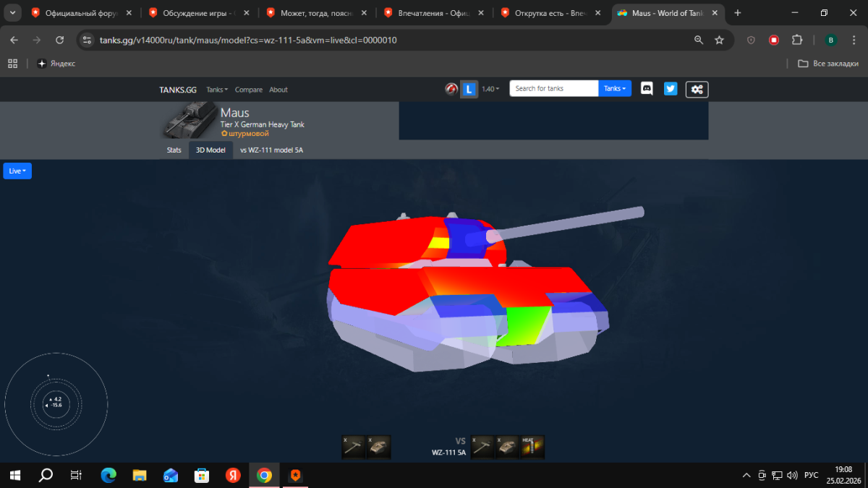Expand the Live view mode dropdown
Image resolution: width=868 pixels, height=488 pixels.
tap(17, 171)
